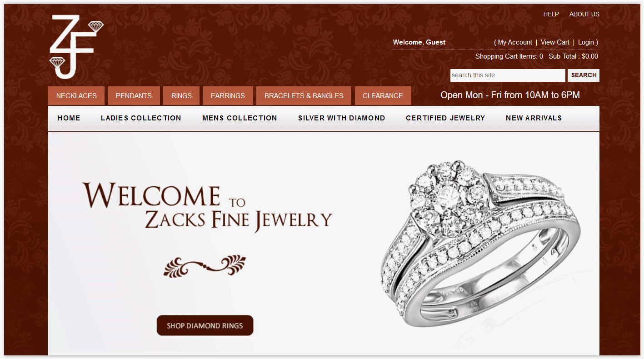Click the Login link
This screenshot has width=644, height=359.
(586, 42)
